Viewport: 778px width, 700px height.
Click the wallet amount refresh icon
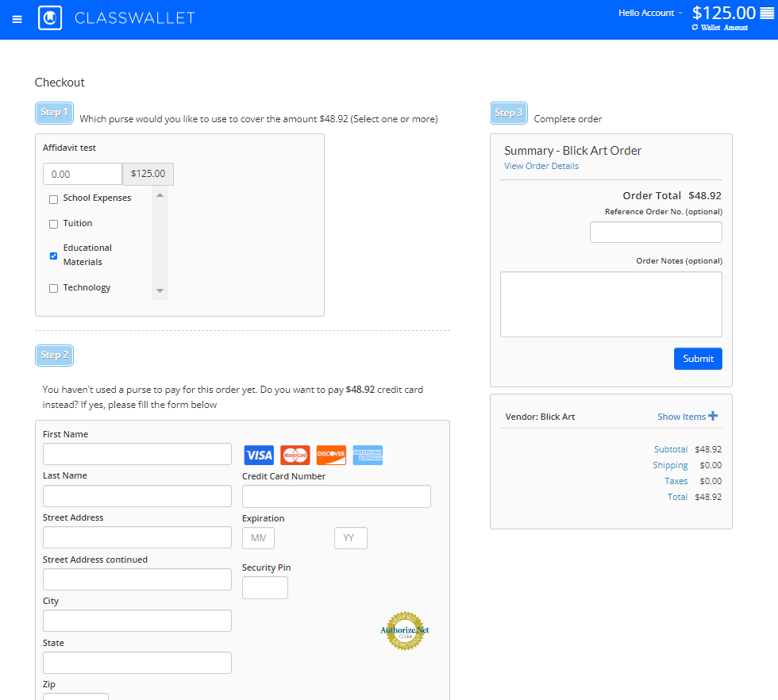695,27
